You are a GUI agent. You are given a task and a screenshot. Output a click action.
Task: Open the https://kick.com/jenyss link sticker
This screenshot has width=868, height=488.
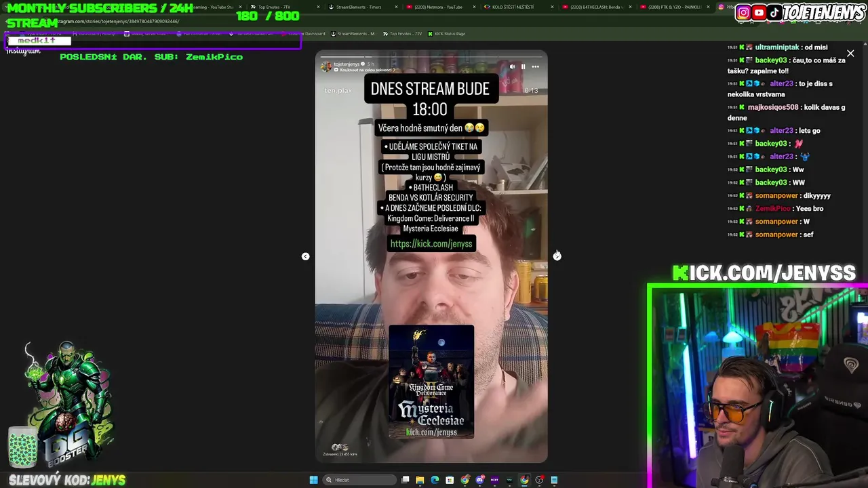point(431,243)
